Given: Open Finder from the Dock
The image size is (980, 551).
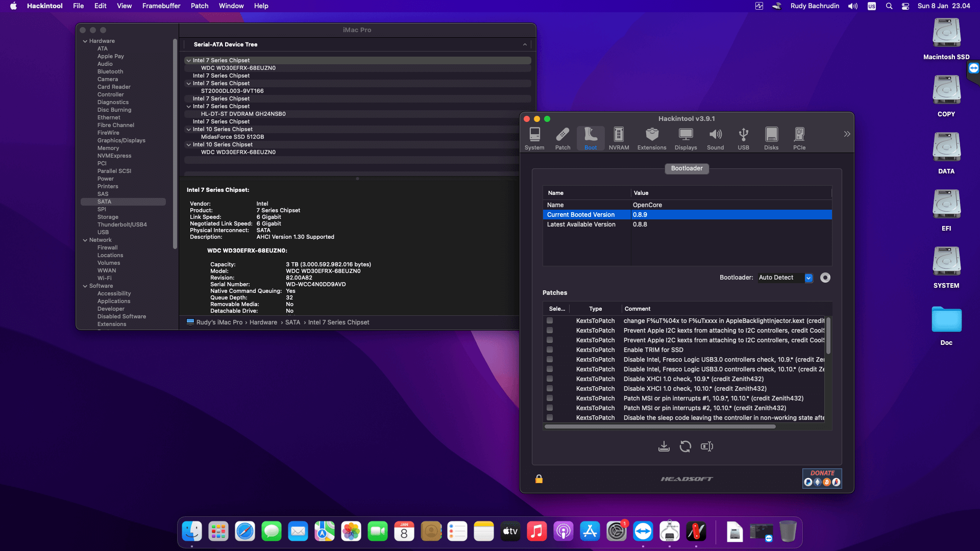Looking at the screenshot, I should click(192, 532).
